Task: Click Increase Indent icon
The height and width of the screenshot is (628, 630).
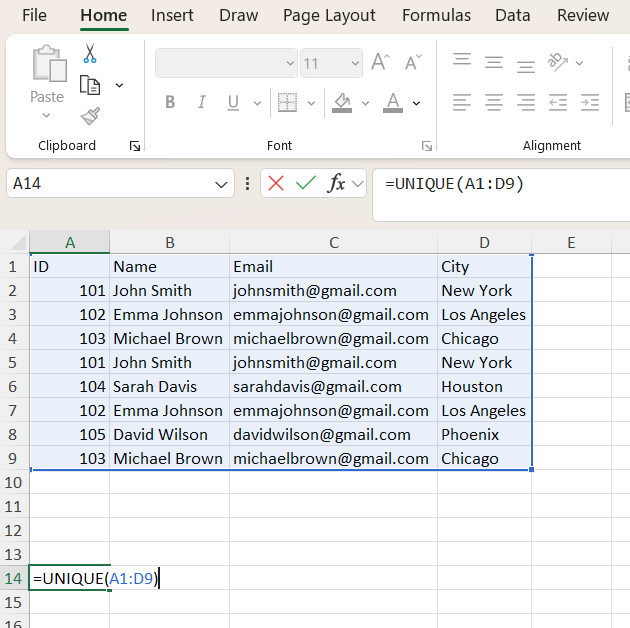Action: 590,102
